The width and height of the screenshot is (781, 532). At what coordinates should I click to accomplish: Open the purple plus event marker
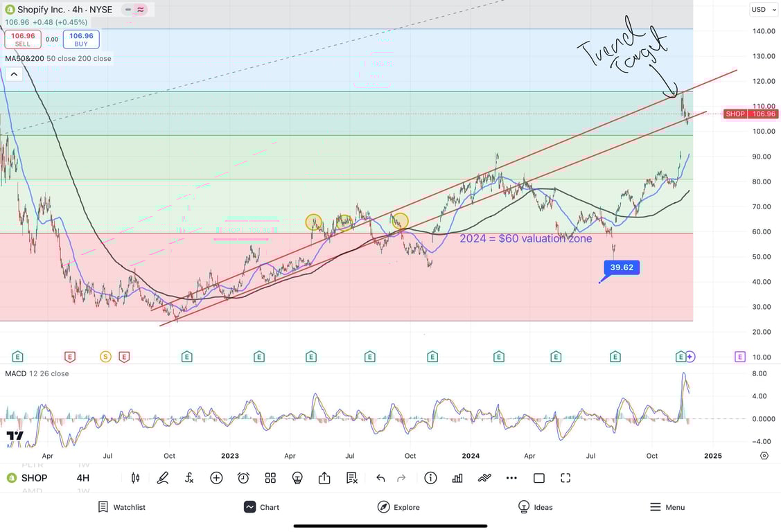(x=690, y=356)
